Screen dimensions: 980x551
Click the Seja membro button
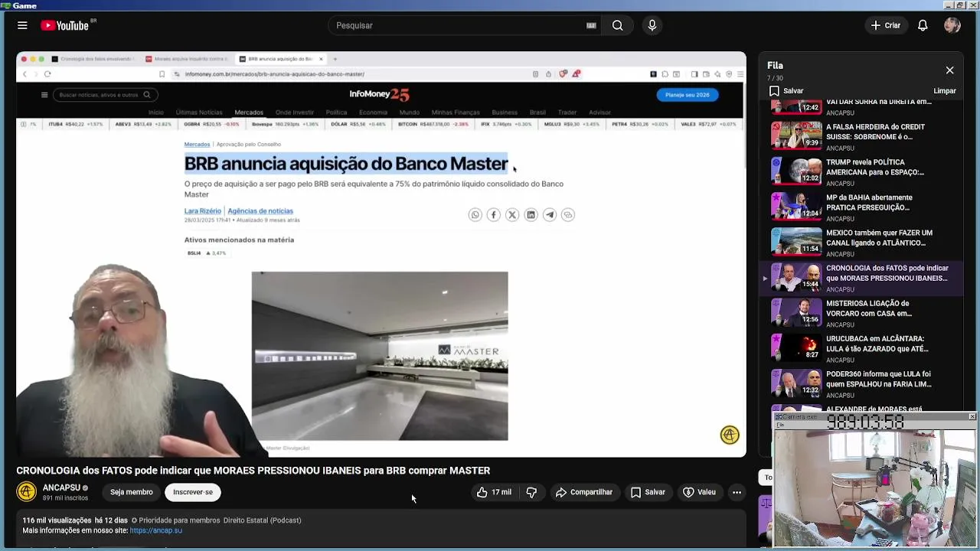(x=132, y=492)
